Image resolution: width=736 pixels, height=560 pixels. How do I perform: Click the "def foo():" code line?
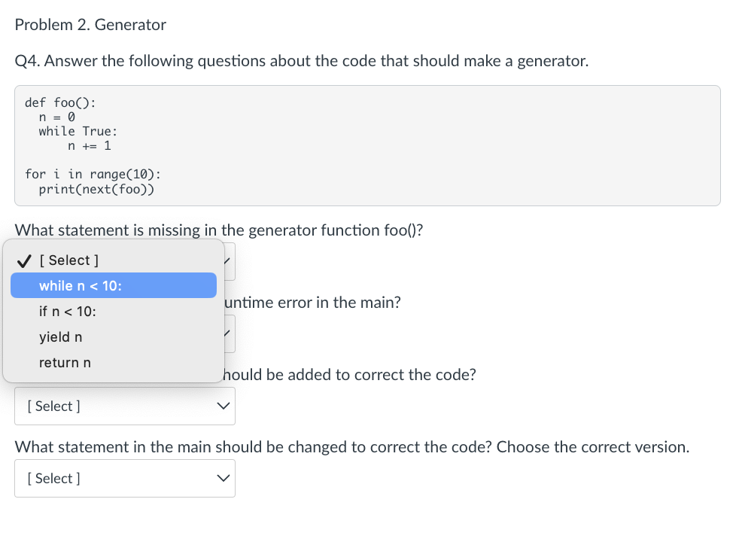pyautogui.click(x=60, y=102)
